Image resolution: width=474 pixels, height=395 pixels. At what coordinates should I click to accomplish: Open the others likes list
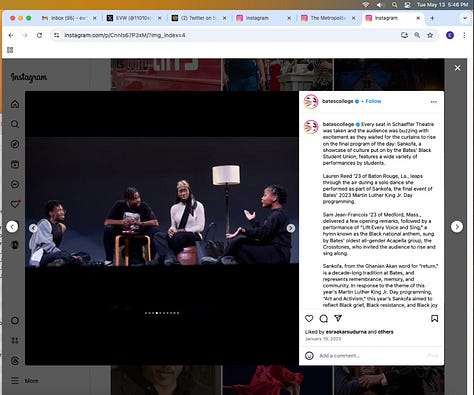pyautogui.click(x=386, y=332)
